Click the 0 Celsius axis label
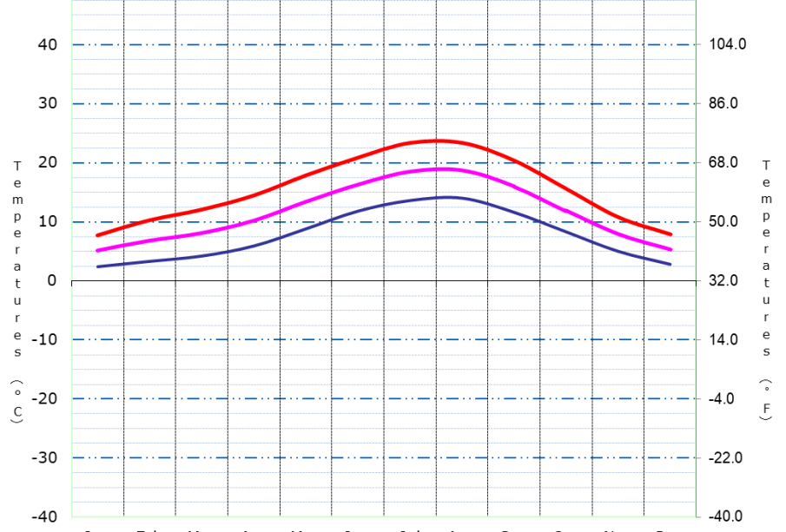 52,280
